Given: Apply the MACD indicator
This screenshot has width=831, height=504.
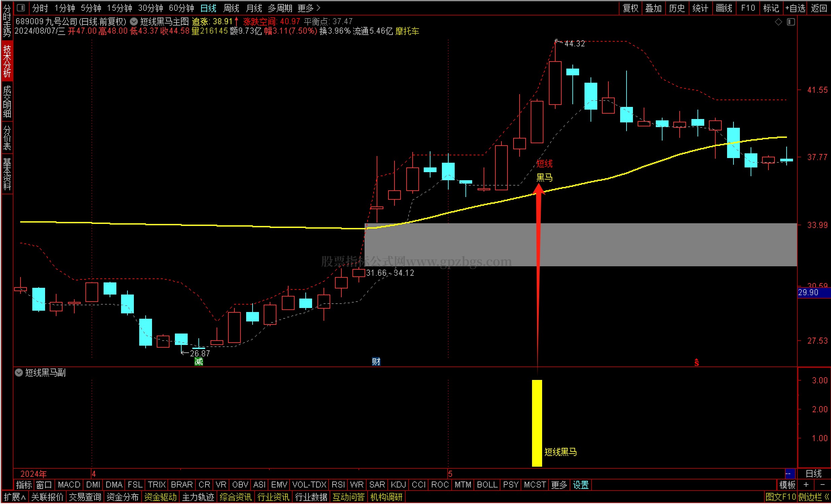Looking at the screenshot, I should coord(69,485).
